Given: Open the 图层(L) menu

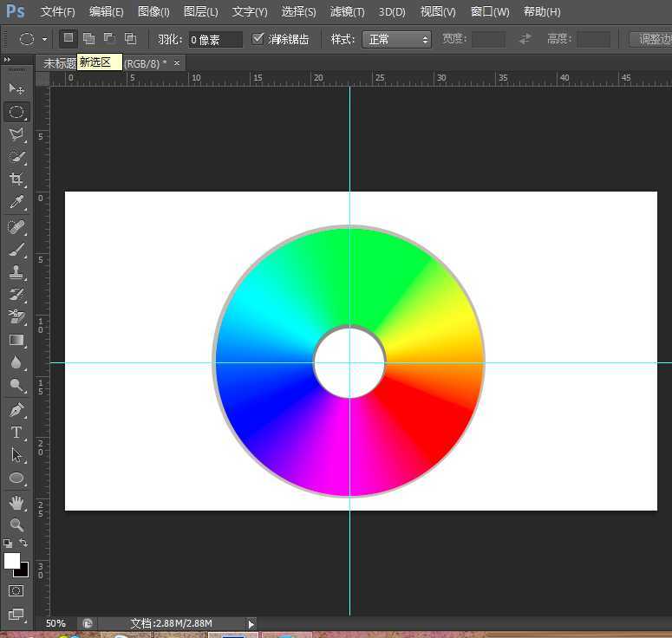Looking at the screenshot, I should [x=200, y=12].
